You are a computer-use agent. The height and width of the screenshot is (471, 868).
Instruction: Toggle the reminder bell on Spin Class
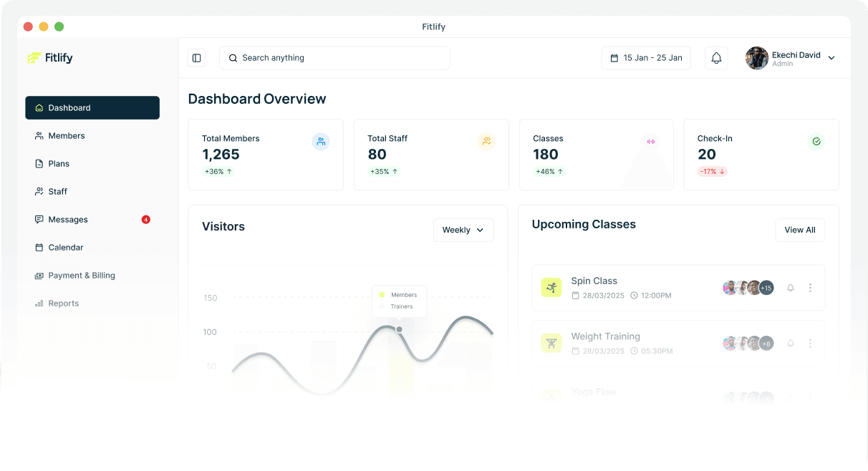tap(790, 288)
